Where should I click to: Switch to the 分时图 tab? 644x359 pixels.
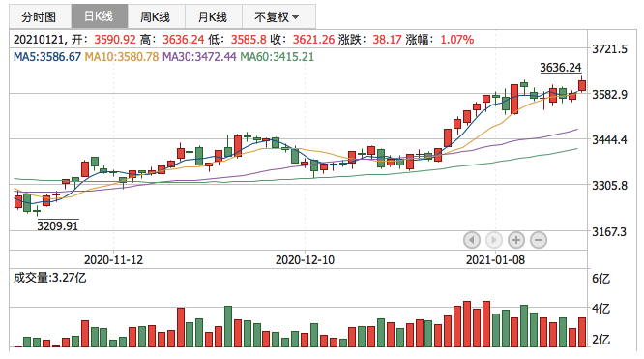[x=40, y=16]
